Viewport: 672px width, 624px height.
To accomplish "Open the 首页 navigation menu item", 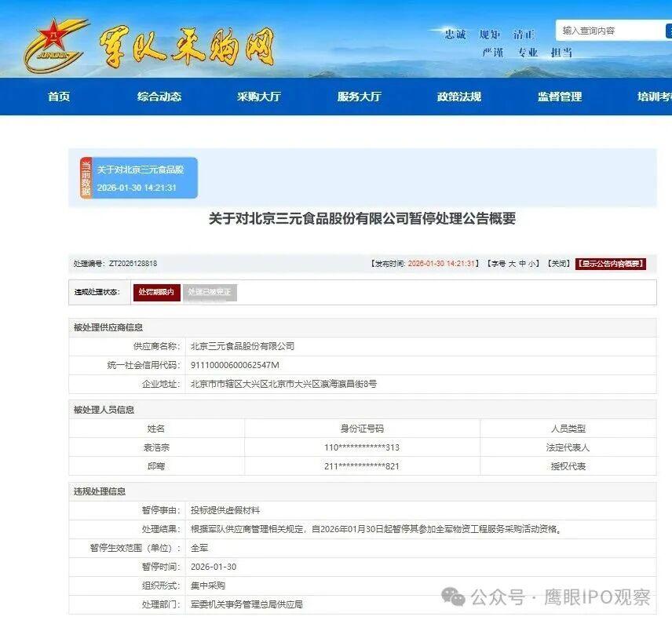I will (59, 97).
